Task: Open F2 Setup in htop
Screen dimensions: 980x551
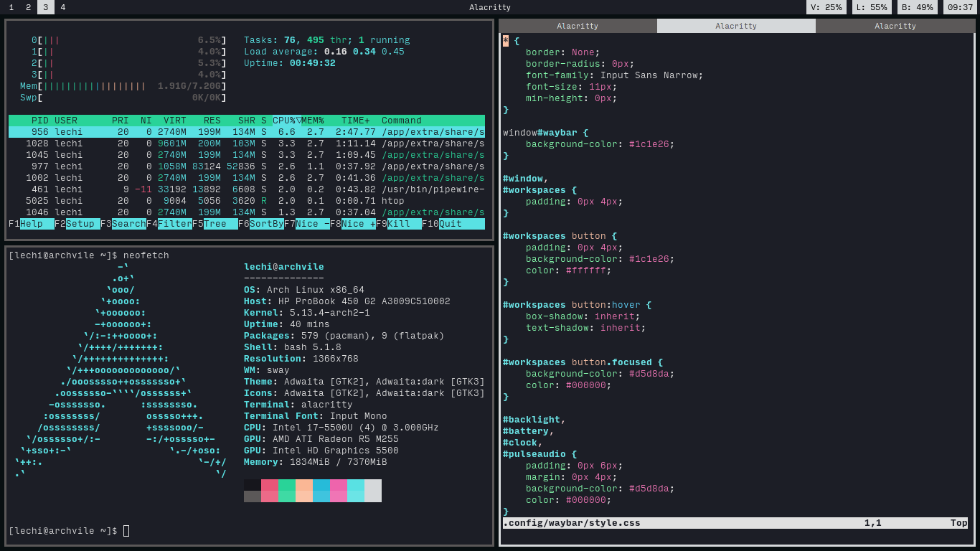Action: pos(77,224)
